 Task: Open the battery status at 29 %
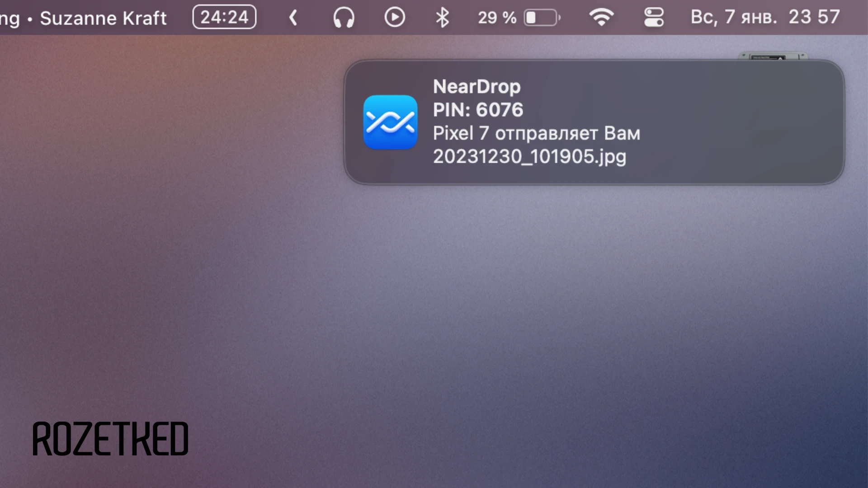point(519,18)
